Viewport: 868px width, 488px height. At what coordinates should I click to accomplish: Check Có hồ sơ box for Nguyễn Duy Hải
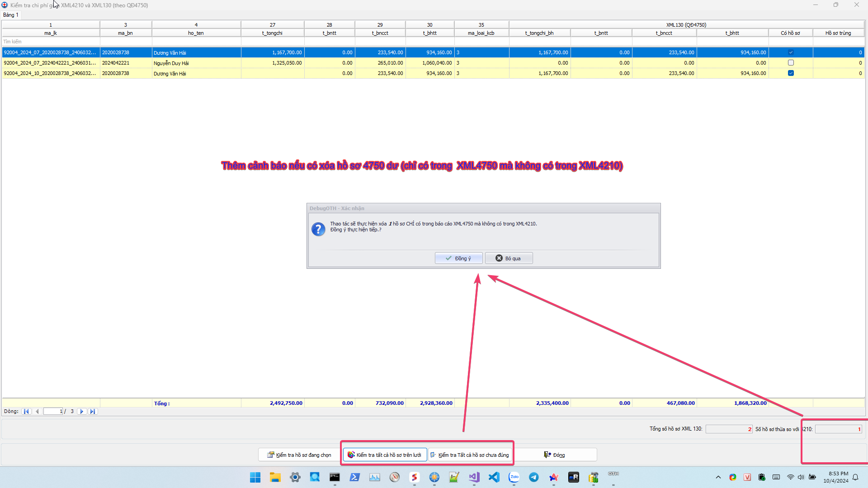791,63
